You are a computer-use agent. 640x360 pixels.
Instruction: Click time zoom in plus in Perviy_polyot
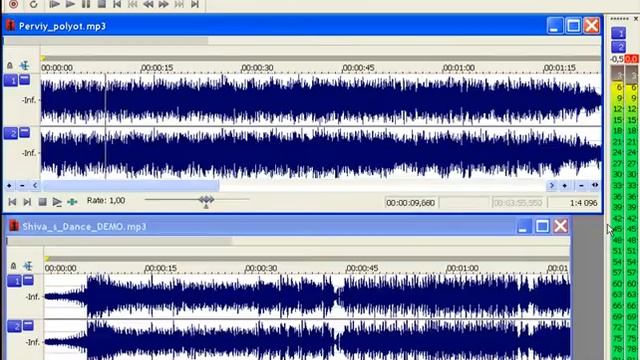565,186
